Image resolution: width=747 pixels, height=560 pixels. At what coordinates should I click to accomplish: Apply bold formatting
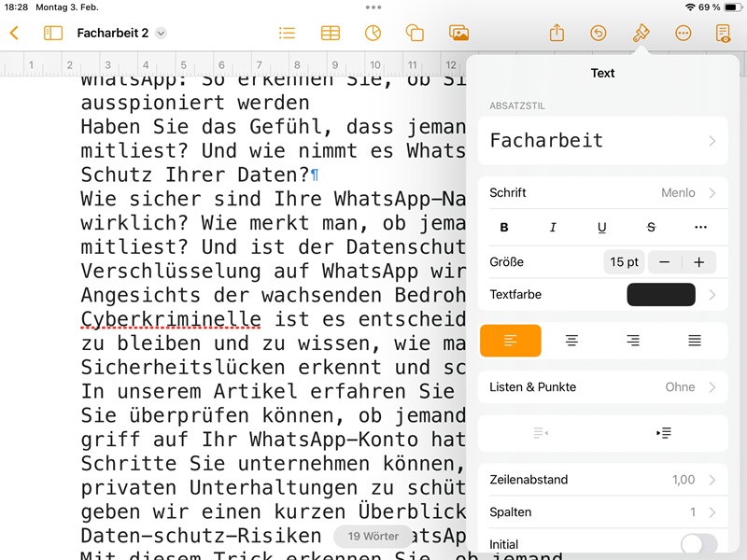[504, 228]
